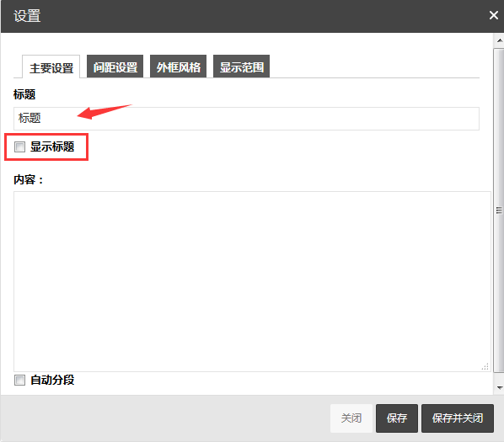
Task: Click the scrollbar up arrow
Action: (x=500, y=40)
